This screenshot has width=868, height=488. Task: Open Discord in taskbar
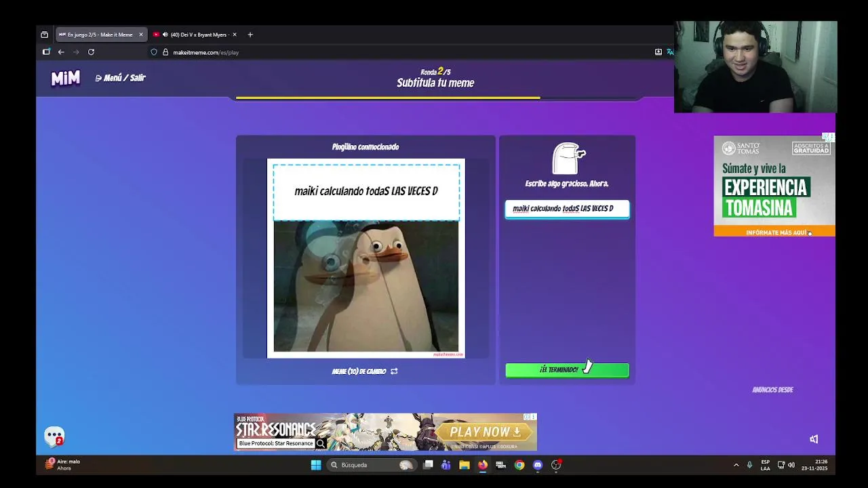(x=538, y=465)
